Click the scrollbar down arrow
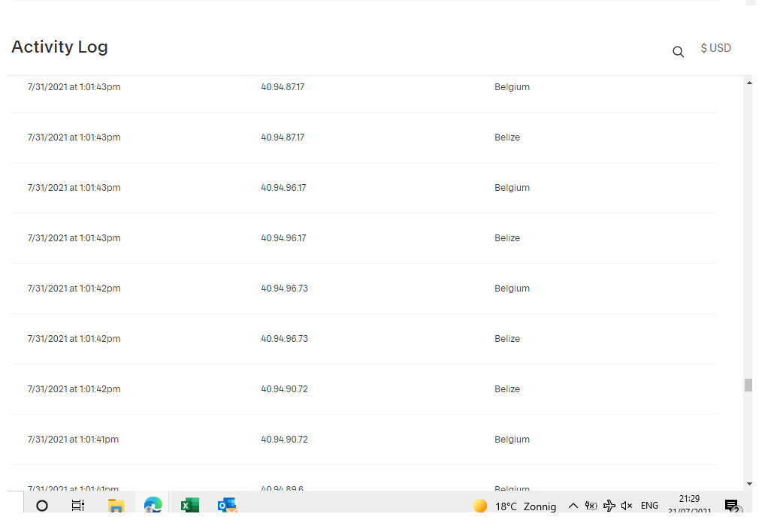Screen dimensions: 771x532 tap(749, 484)
